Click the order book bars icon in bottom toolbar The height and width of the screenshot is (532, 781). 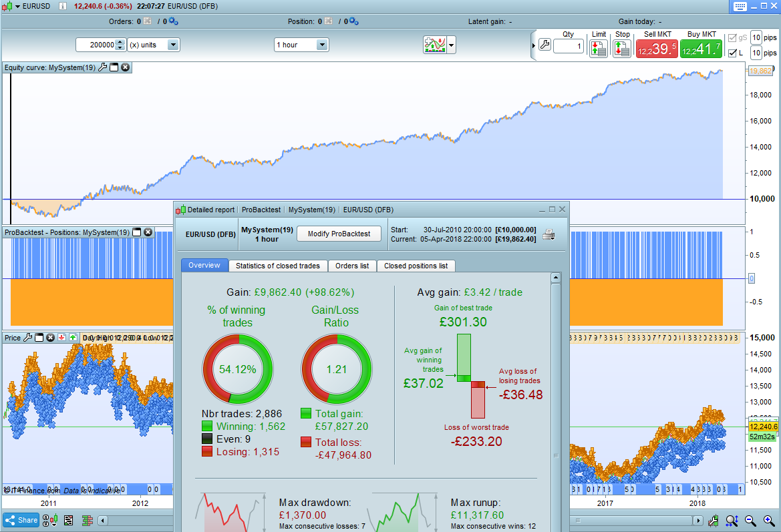point(88,521)
